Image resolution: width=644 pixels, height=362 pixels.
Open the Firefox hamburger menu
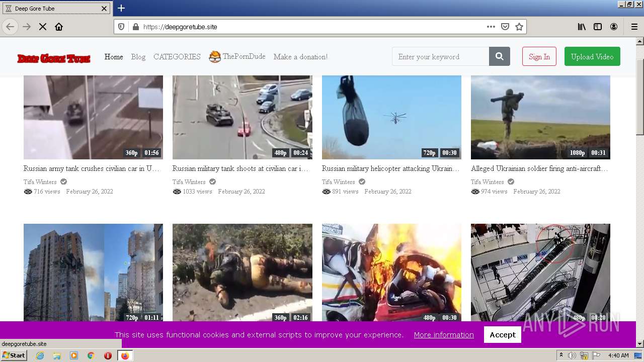(x=634, y=27)
